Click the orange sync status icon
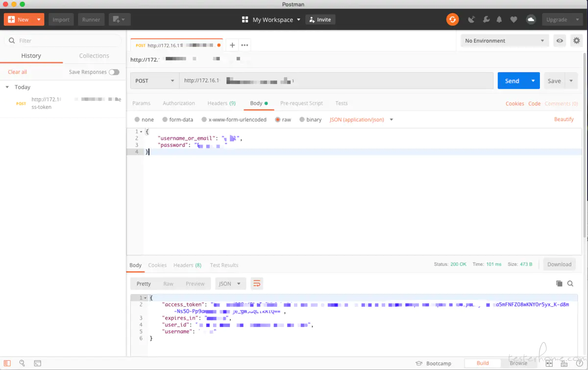The image size is (588, 370). click(452, 20)
